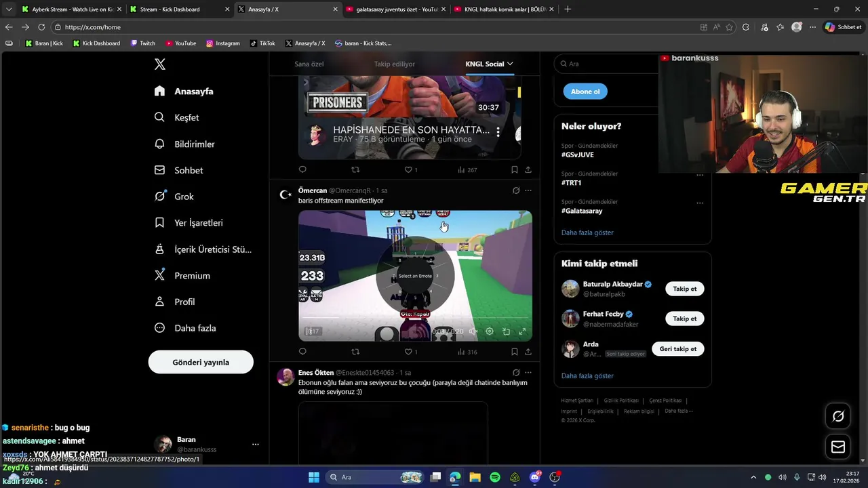Open the X logo home icon
Screen dimensions: 868x488
pyautogui.click(x=160, y=64)
